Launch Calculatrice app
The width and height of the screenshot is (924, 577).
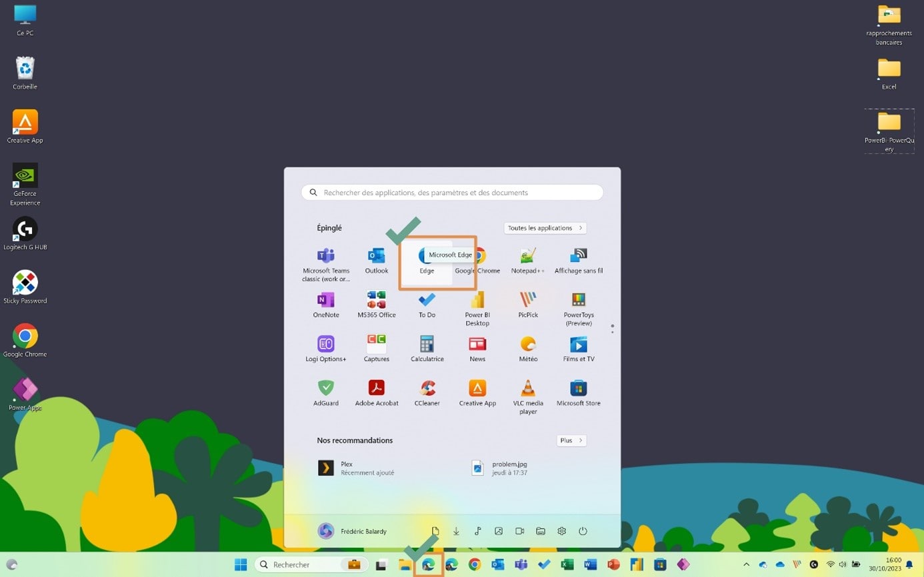coord(427,349)
